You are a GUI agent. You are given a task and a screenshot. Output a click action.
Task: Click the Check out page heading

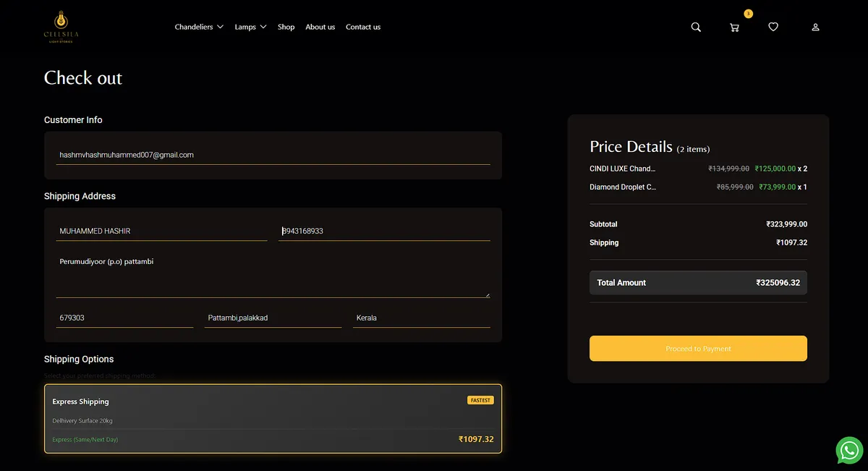point(83,77)
